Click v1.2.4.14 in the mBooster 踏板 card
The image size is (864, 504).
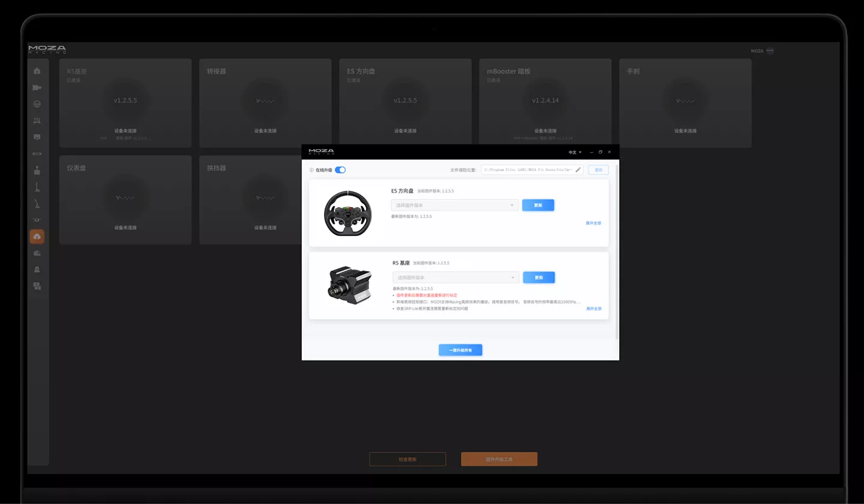545,100
